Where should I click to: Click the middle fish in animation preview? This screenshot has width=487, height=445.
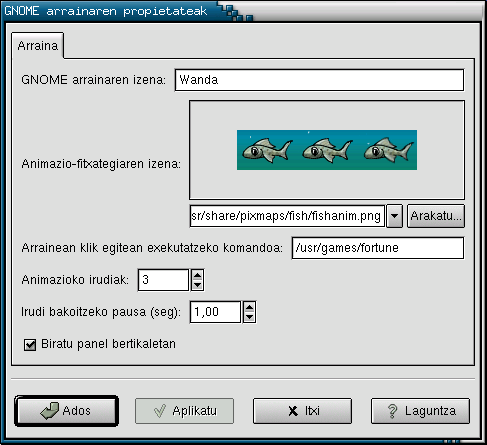tap(327, 150)
